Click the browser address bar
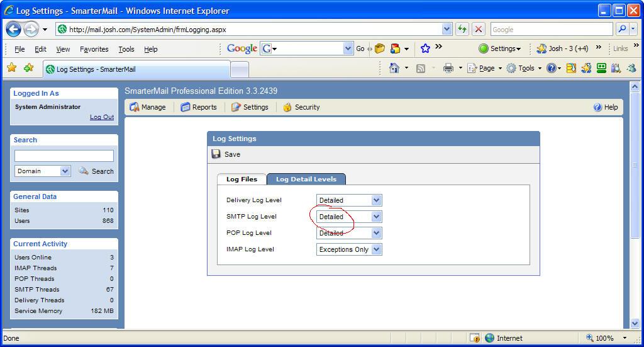Image resolution: width=644 pixels, height=347 pixels. (252, 29)
